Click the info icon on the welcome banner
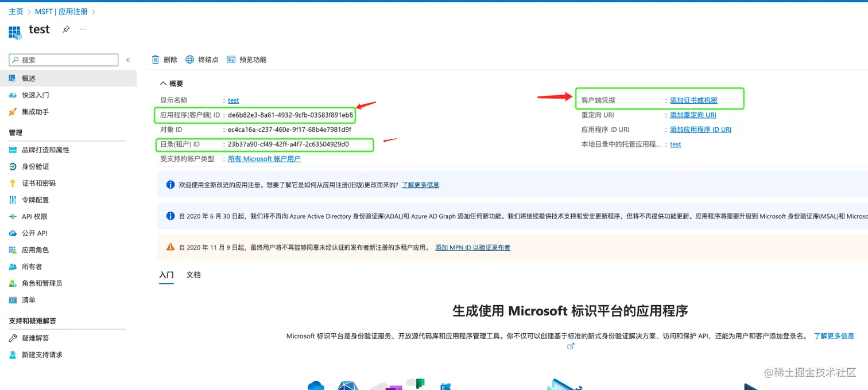Image resolution: width=868 pixels, height=390 pixels. [170, 185]
